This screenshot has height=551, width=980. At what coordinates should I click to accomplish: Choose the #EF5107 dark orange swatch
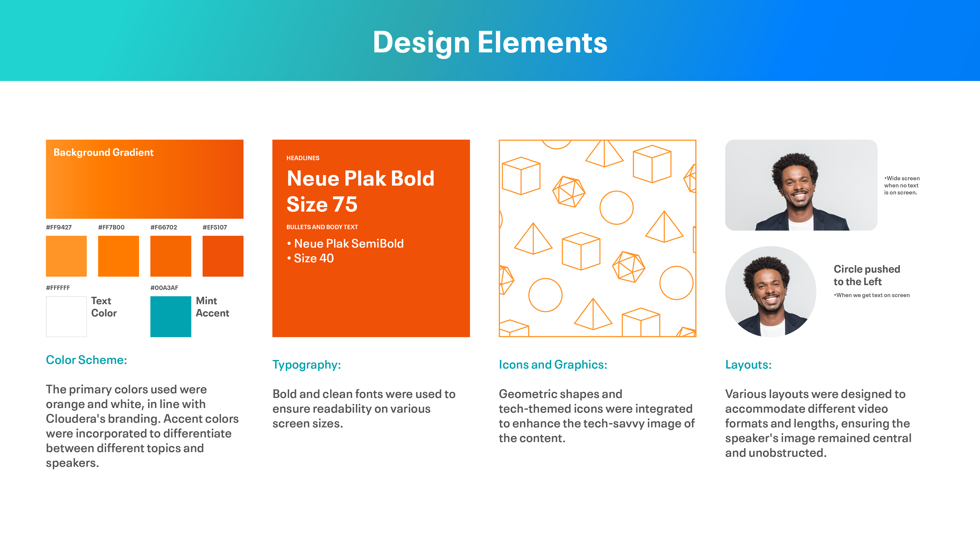coord(223,256)
